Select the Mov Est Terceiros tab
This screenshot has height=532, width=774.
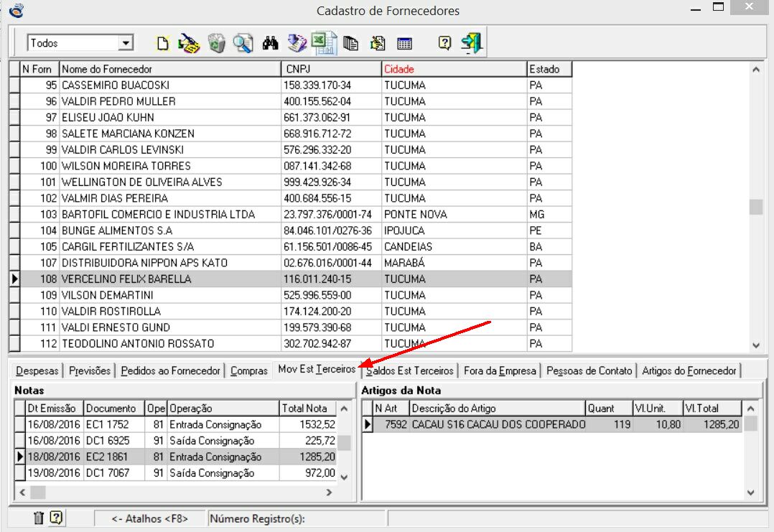317,369
